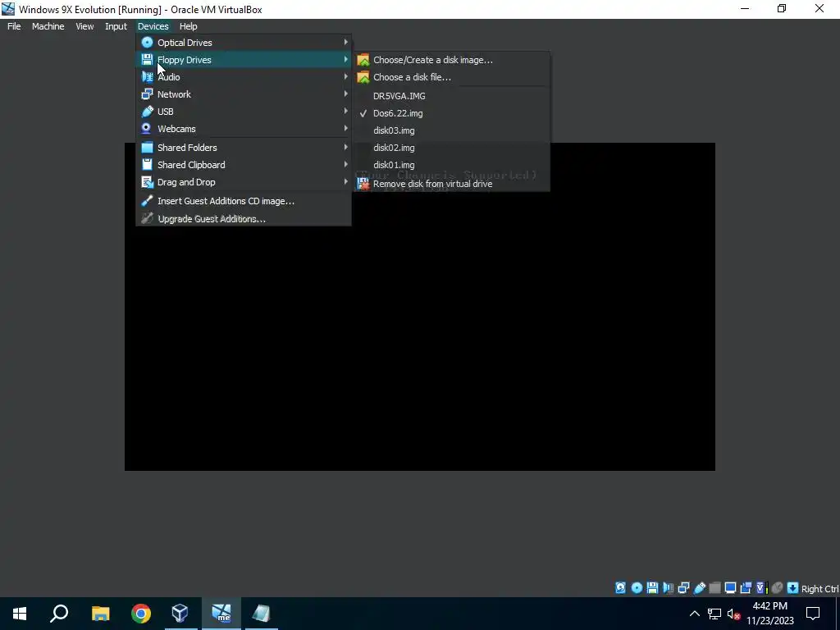Click the audio status bar indicator
This screenshot has width=840, height=630.
[x=668, y=587]
